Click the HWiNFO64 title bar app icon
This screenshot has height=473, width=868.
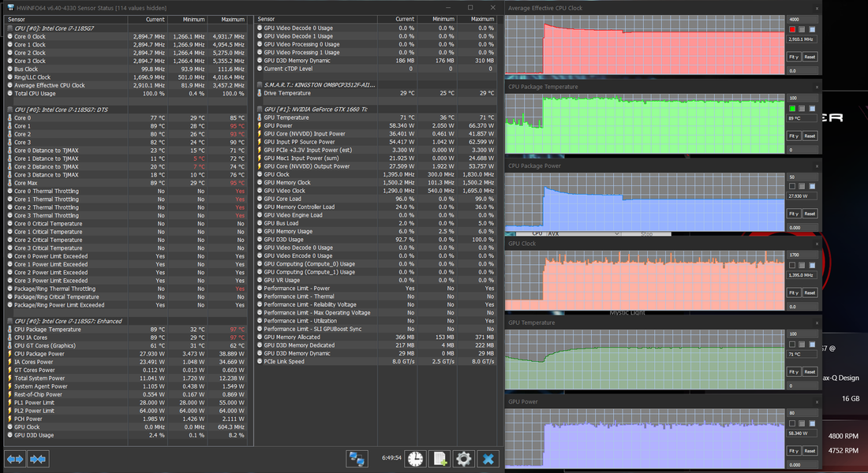(10, 8)
